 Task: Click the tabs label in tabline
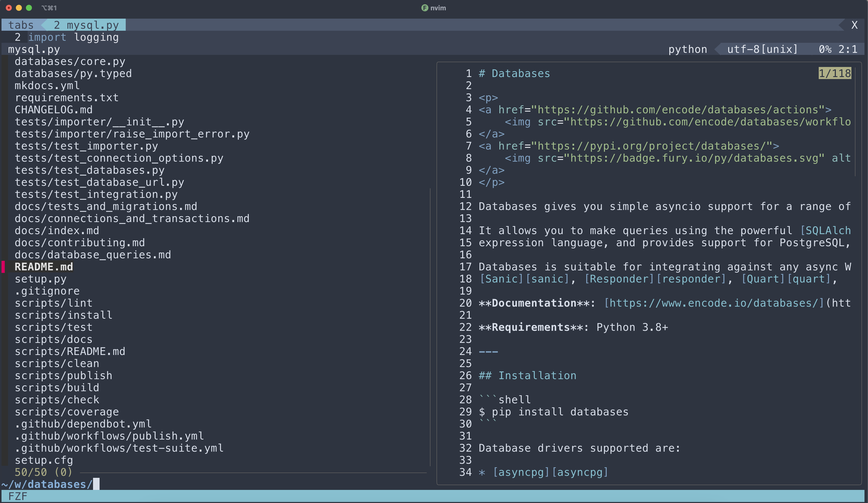(x=21, y=25)
